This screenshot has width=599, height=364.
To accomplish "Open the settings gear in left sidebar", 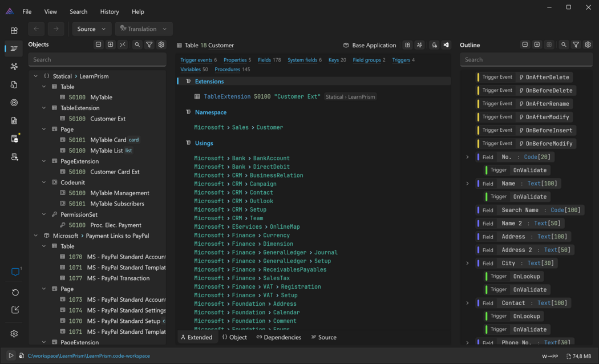I will [14, 333].
